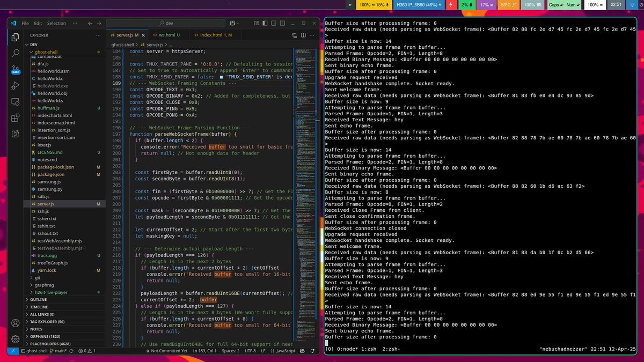The width and height of the screenshot is (644, 362).
Task: Open Copilot chat icon in title bar
Action: (233, 23)
